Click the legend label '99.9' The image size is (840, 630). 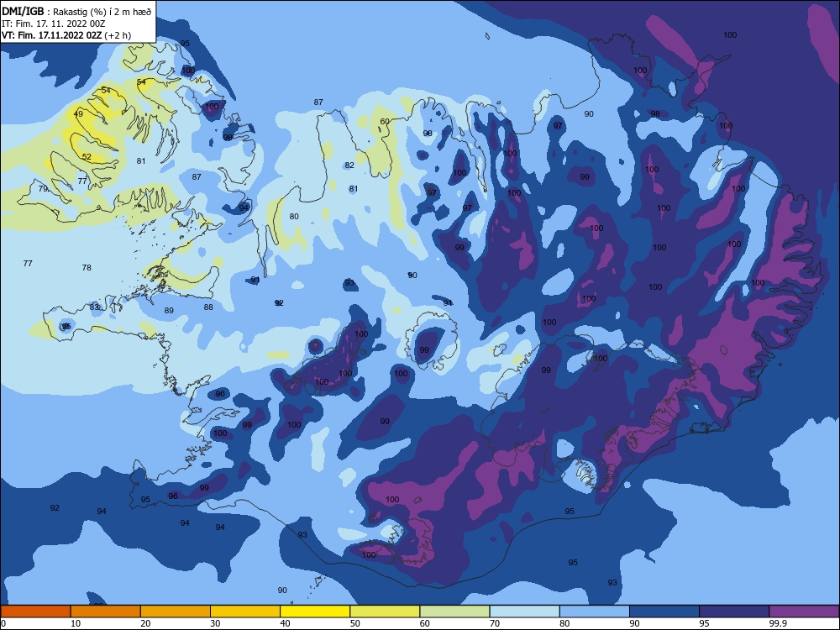point(778,623)
